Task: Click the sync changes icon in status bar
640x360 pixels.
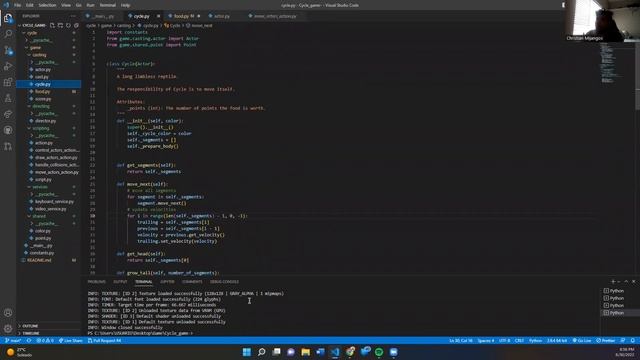Action: point(29,340)
